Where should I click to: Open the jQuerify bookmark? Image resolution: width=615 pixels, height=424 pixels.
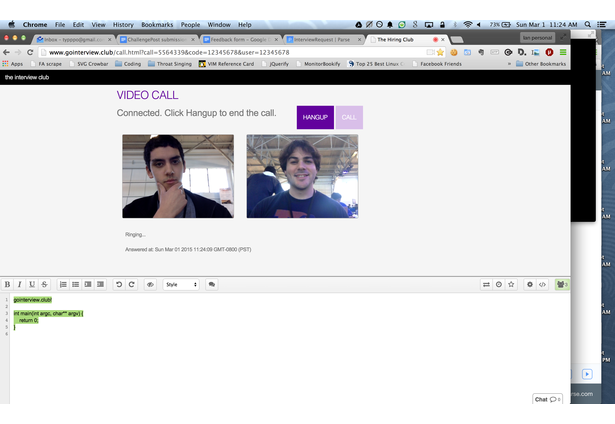pyautogui.click(x=275, y=64)
